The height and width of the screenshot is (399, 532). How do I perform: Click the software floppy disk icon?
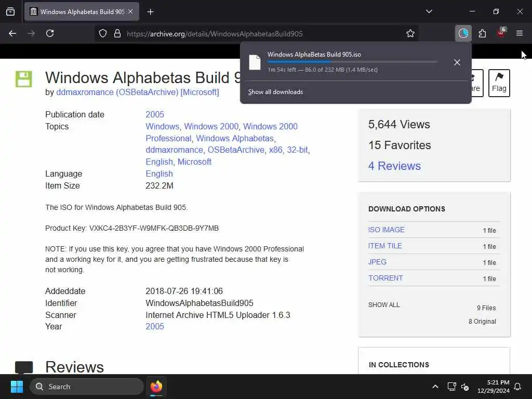click(24, 79)
